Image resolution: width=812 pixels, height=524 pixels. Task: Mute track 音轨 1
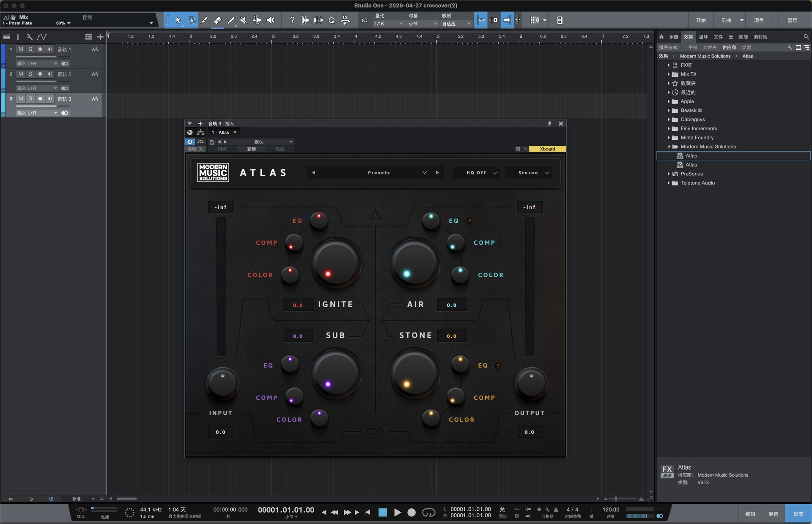(21, 49)
